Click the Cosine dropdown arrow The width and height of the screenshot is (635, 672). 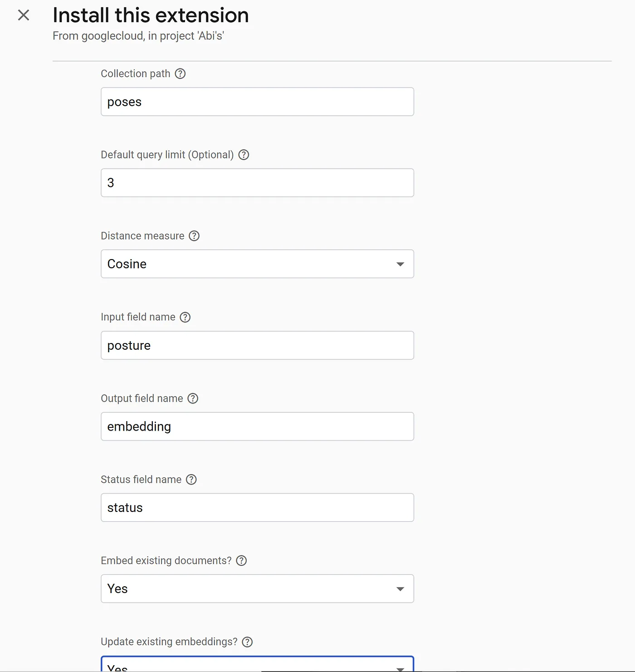pyautogui.click(x=400, y=264)
